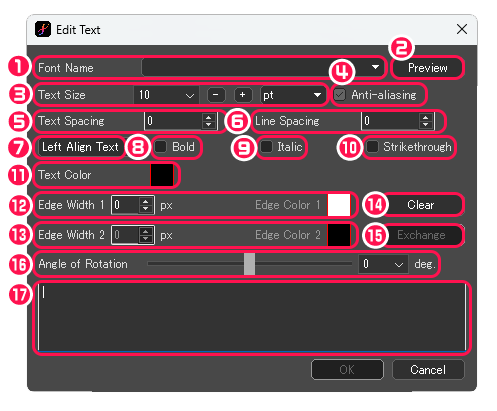This screenshot has width=497, height=411.
Task: Toggle the Anti-aliasing checkbox
Action: click(340, 95)
